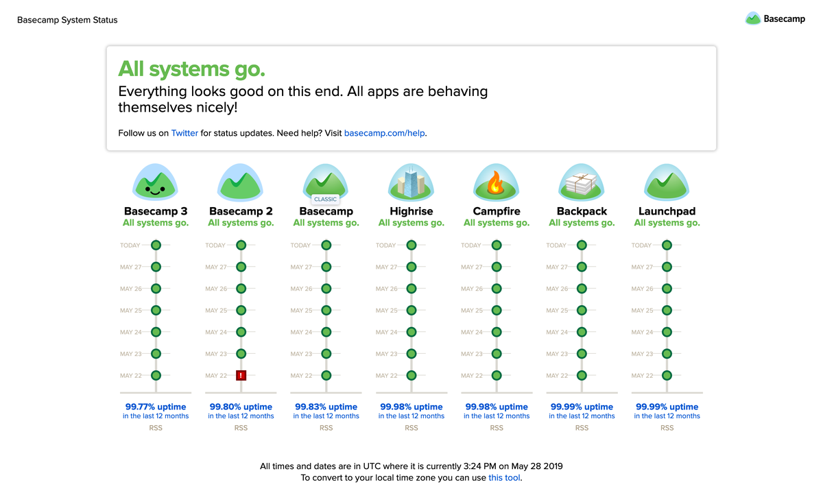This screenshot has height=504, width=823.
Task: Select Basecamp 3 May 24 status dot
Action: [x=156, y=332]
